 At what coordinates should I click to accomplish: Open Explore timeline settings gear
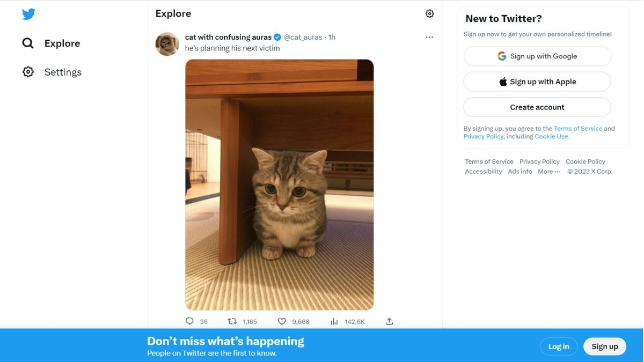click(429, 13)
